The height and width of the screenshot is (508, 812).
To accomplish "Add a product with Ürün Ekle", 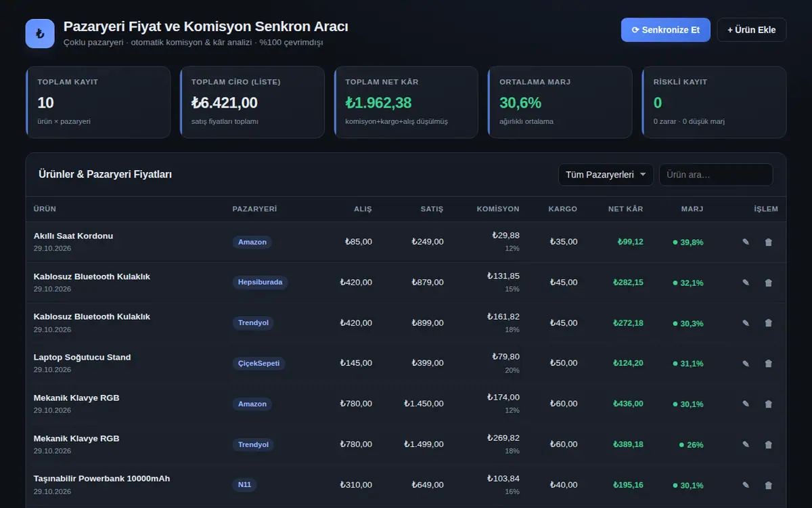I will [751, 30].
